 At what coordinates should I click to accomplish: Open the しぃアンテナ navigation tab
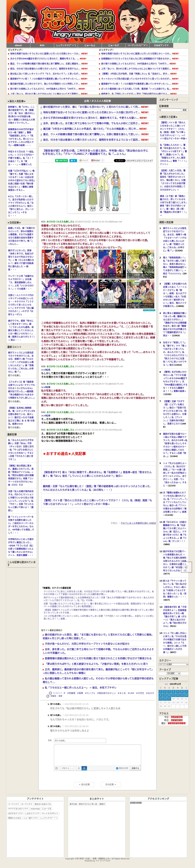point(66,45)
